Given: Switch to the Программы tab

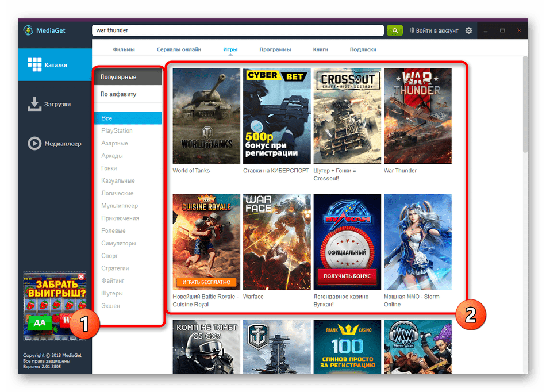Looking at the screenshot, I should point(275,49).
